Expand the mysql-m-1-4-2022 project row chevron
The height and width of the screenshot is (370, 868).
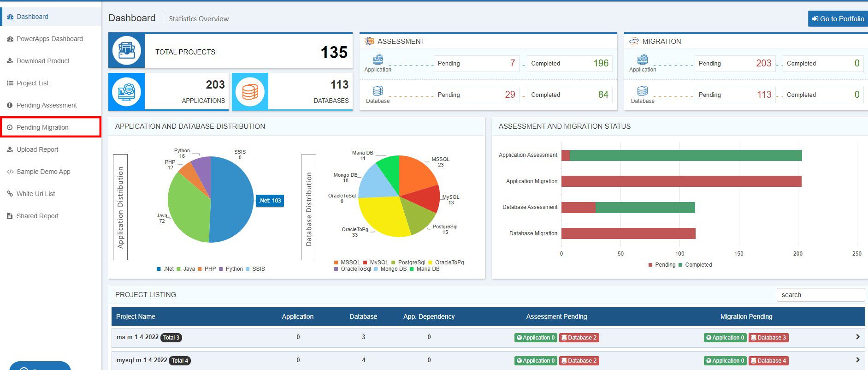click(857, 360)
